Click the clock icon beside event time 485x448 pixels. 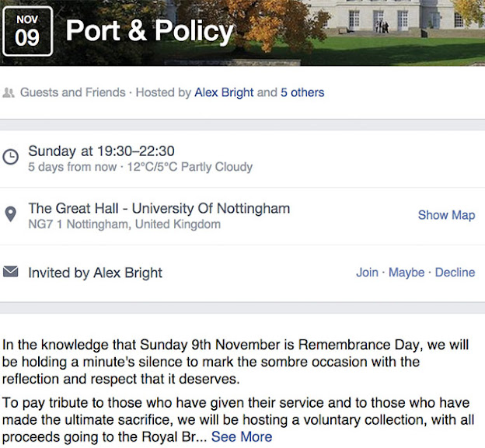[x=11, y=157]
